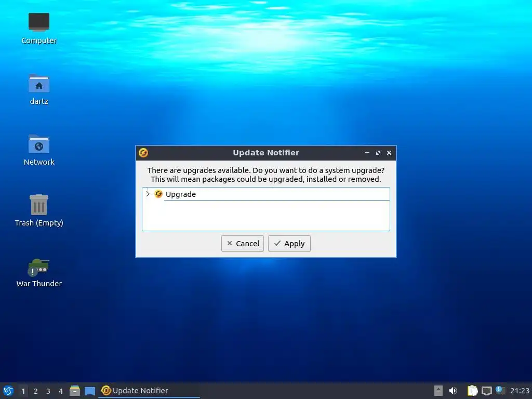Open the file manager from the taskbar
532x399 pixels.
click(x=75, y=391)
